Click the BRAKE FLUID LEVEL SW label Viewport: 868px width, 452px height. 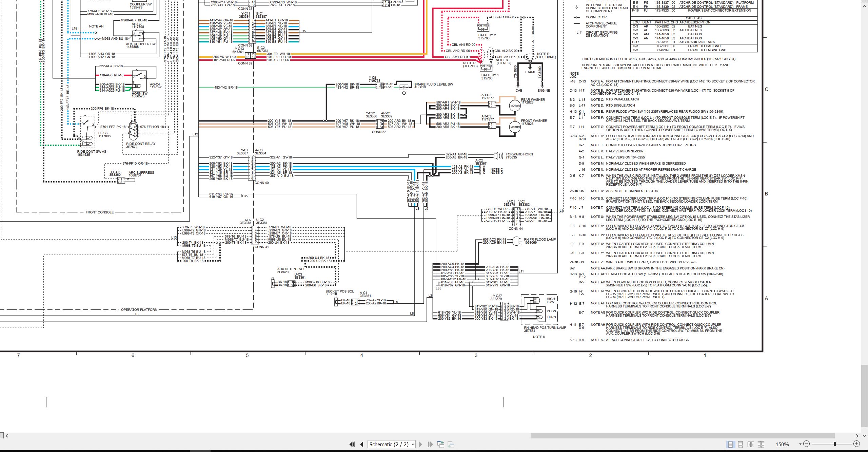[x=434, y=84]
